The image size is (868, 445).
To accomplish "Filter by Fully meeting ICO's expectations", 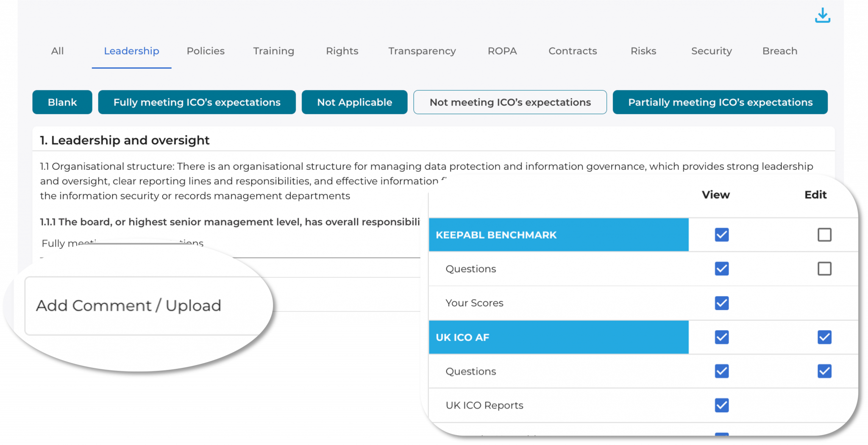I will pos(197,102).
